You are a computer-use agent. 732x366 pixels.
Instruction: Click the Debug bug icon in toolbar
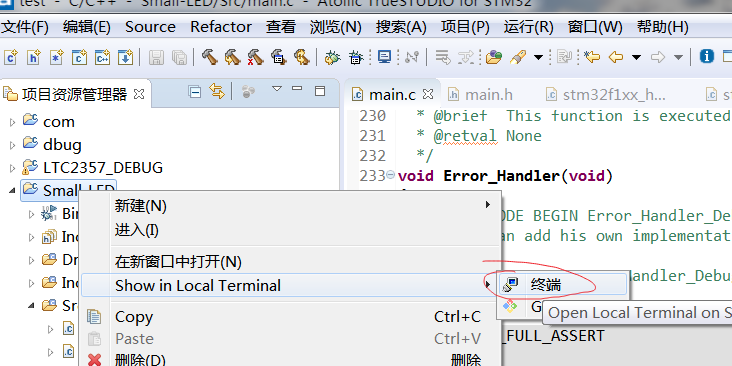pos(332,57)
